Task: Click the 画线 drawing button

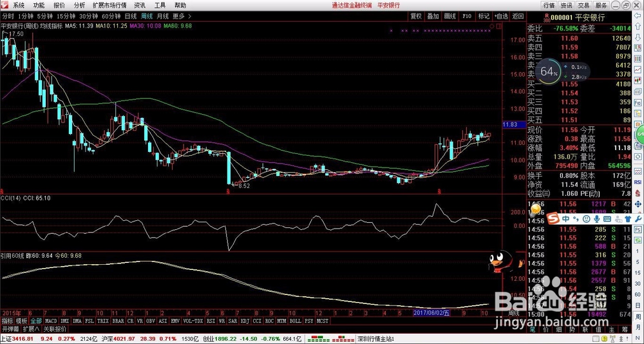Action: coord(450,16)
